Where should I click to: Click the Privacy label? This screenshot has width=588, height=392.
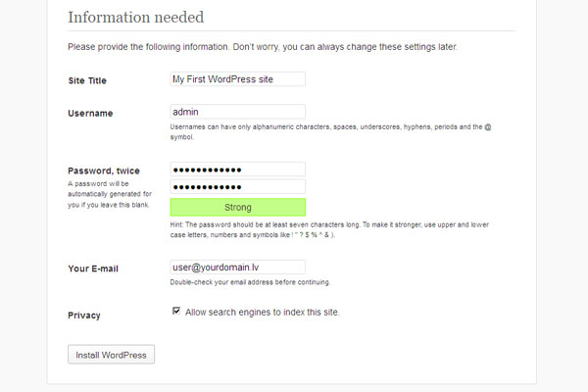point(84,316)
